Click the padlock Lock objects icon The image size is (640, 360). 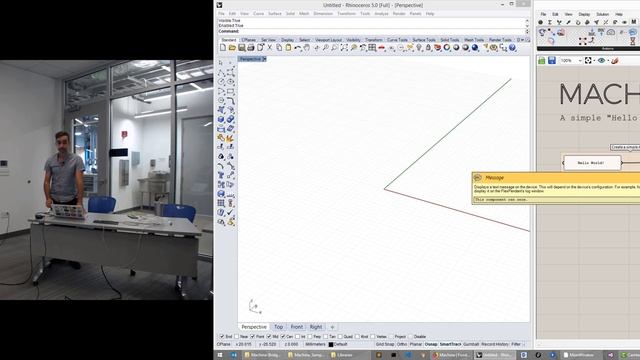pyautogui.click(x=428, y=48)
